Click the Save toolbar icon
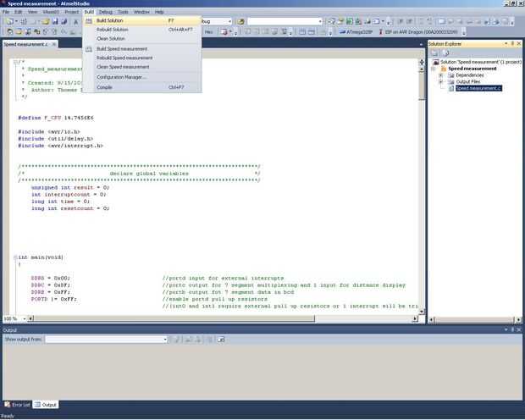Image resolution: width=525 pixels, height=420 pixels. [x=55, y=21]
